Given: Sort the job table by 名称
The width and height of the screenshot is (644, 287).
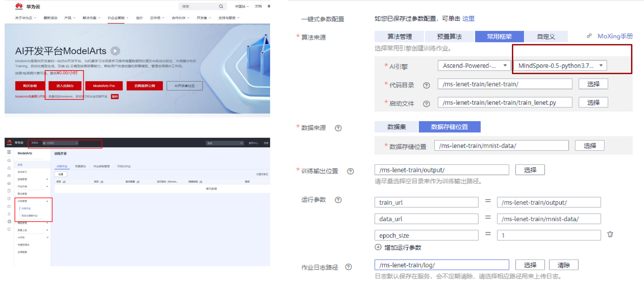Looking at the screenshot, I should click(64, 182).
